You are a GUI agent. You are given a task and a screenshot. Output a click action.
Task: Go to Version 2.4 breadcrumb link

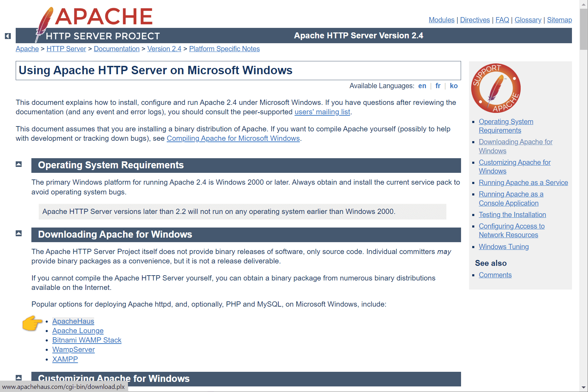(164, 49)
